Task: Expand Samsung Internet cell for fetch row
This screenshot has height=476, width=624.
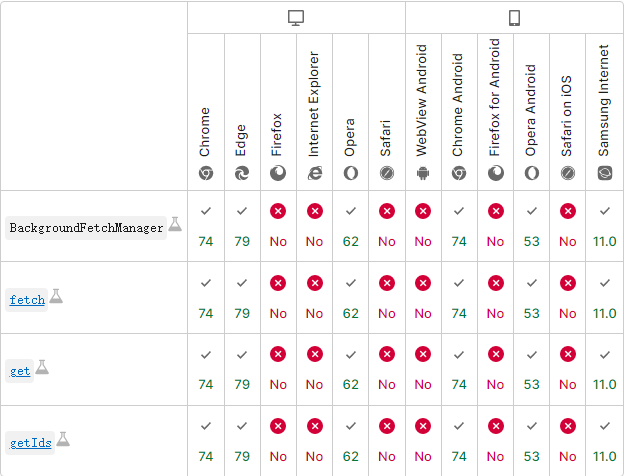Action: (604, 298)
